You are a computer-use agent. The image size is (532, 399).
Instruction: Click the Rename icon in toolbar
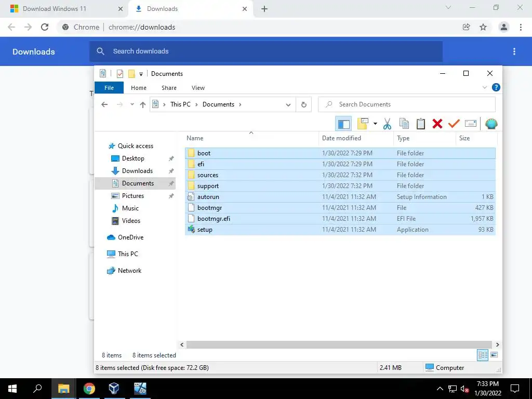tap(471, 124)
